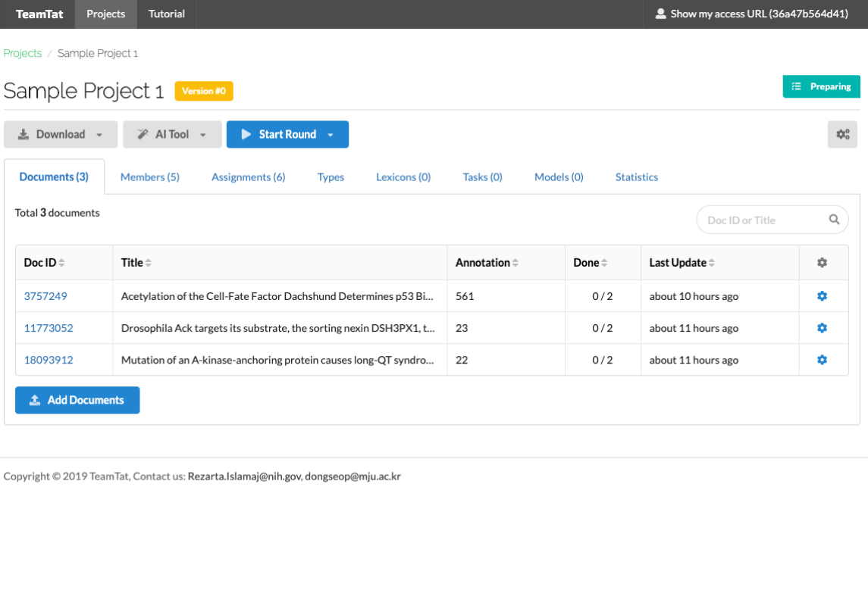This screenshot has height=606, width=868.
Task: Click TeamTat brand in navbar
Action: click(x=39, y=14)
